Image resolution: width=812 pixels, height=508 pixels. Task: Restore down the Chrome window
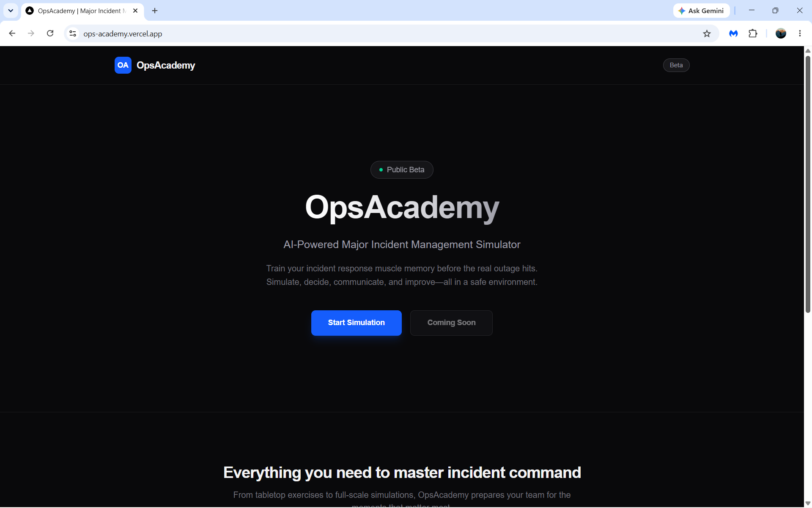[775, 11]
